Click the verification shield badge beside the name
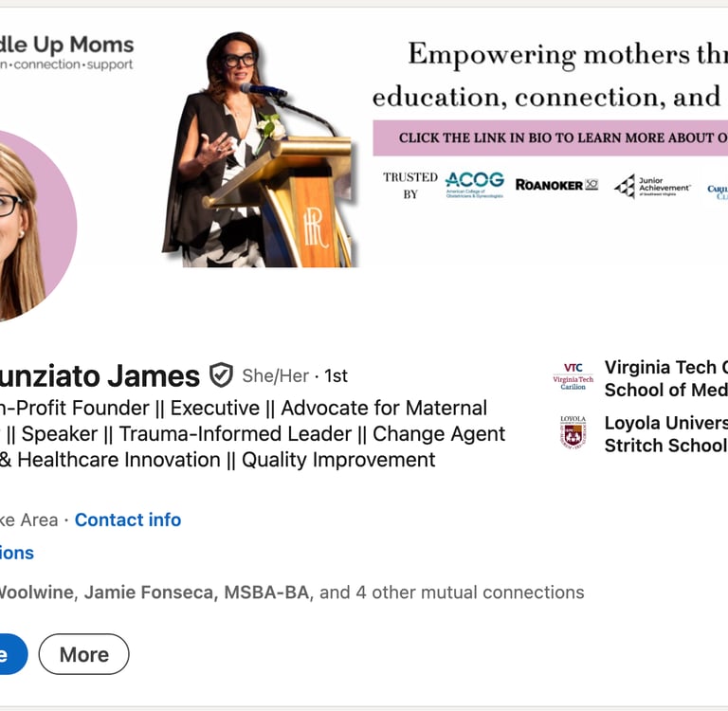728x711 pixels. [221, 375]
